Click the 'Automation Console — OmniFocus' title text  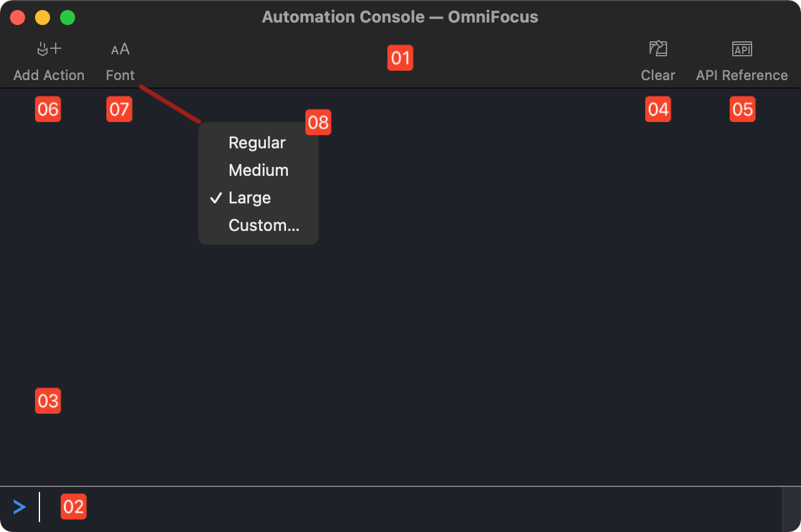400,17
